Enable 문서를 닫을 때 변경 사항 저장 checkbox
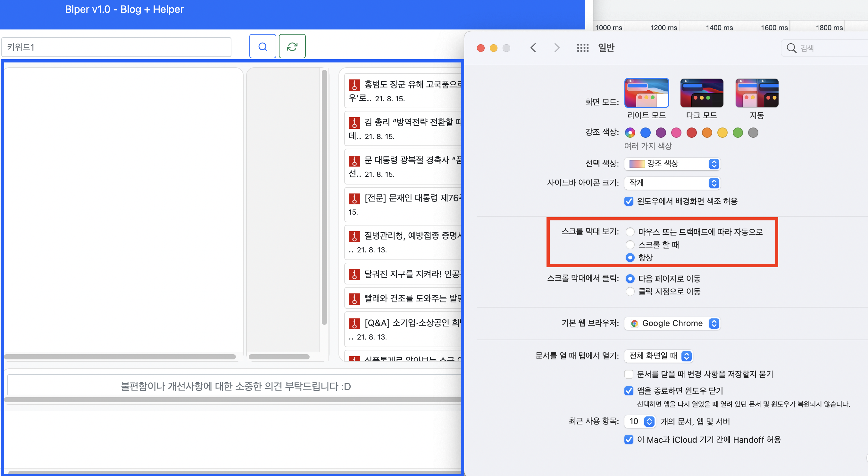Screen dimensions: 868x476 [629, 374]
